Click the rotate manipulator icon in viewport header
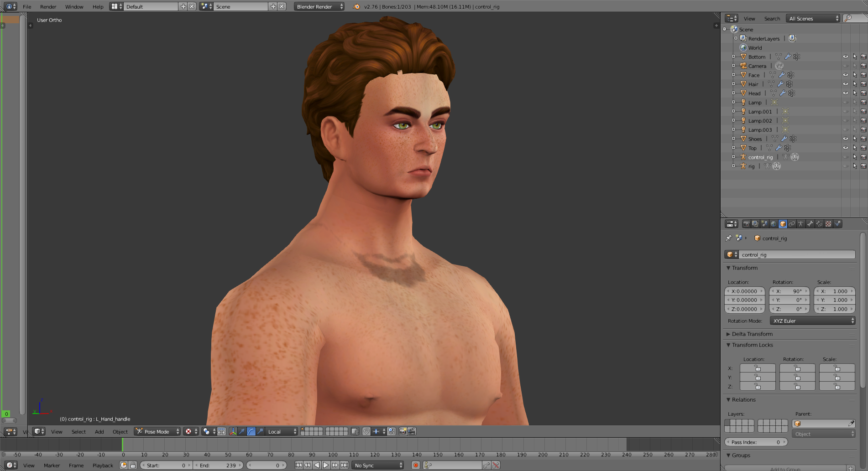 click(x=251, y=431)
